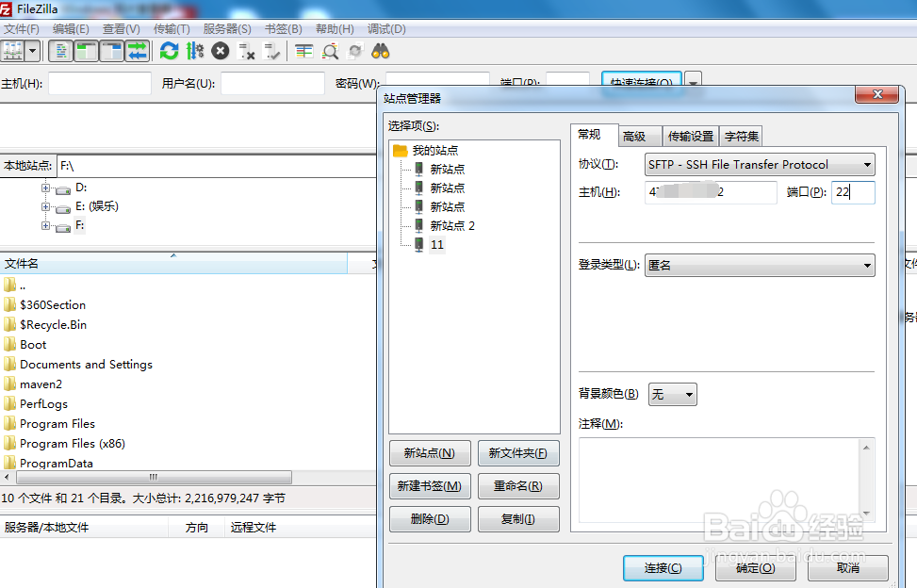Click the refresh file lists icon

click(169, 52)
